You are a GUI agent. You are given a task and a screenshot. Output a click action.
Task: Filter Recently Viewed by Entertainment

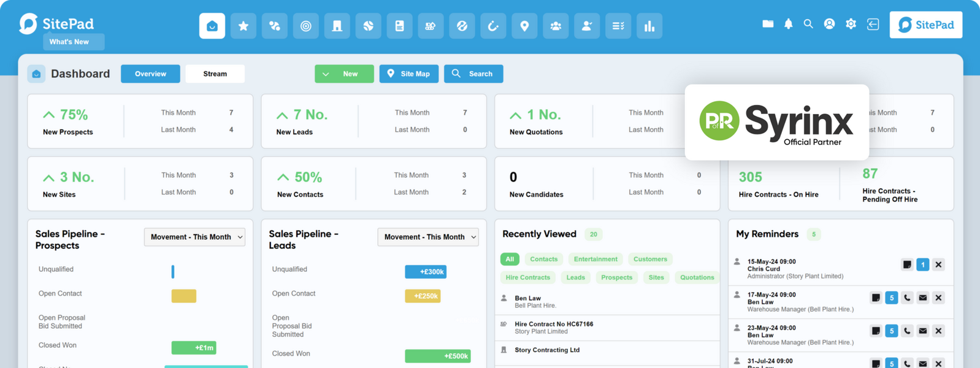595,259
